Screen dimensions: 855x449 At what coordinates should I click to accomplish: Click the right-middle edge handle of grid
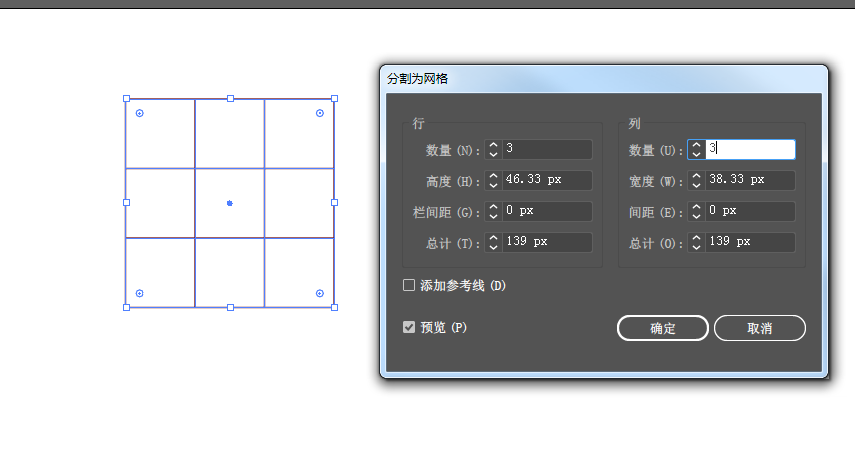[x=334, y=202]
